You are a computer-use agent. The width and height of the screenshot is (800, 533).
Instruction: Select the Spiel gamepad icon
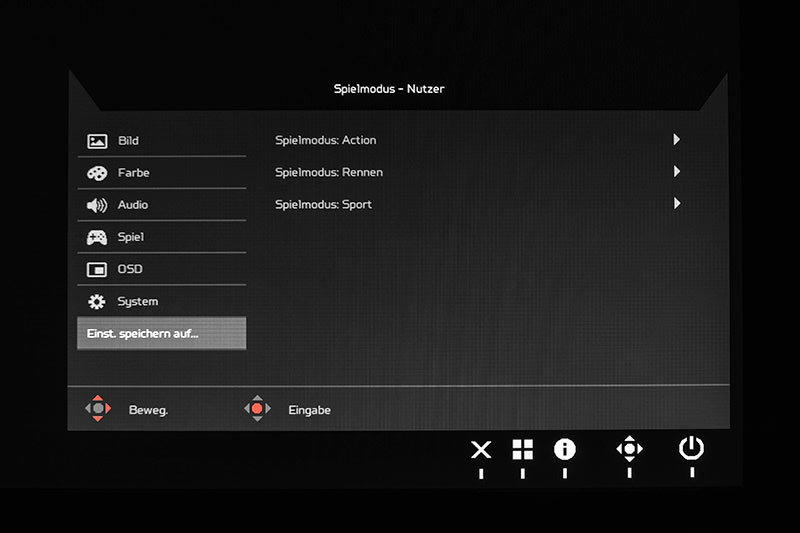coord(97,237)
